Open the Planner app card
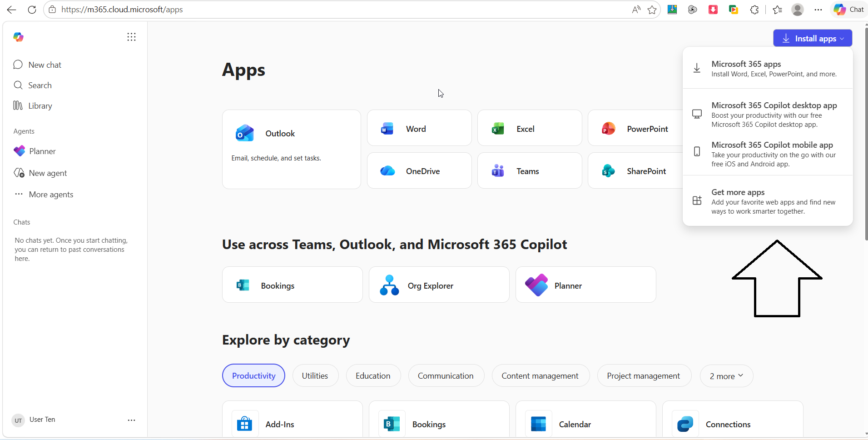The image size is (868, 440). 586,285
